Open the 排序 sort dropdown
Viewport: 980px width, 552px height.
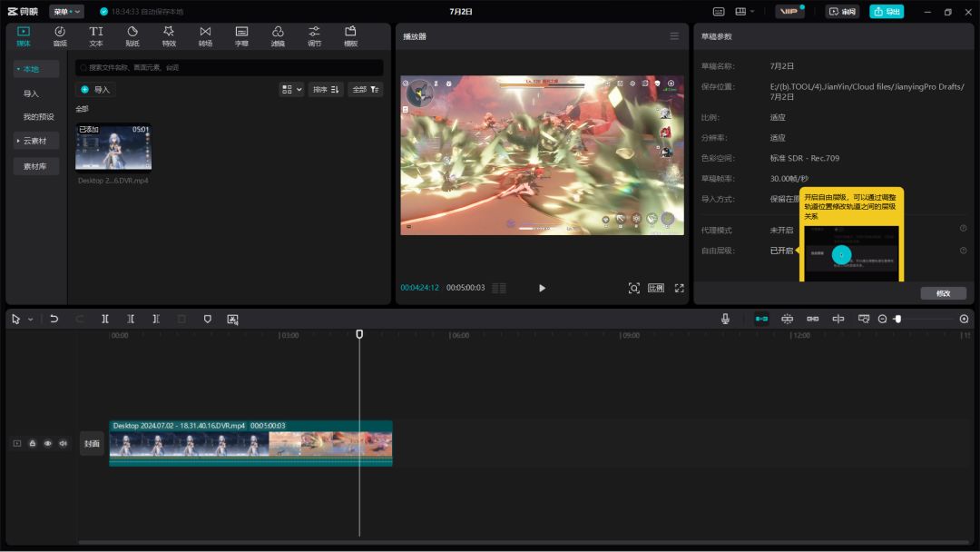[325, 89]
